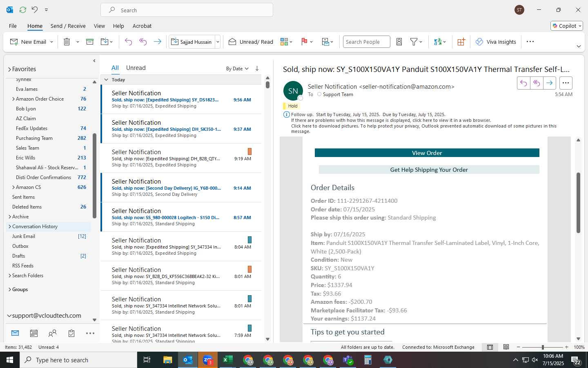Collapse the support@vcloudtech.com account
Viewport: 588px width, 368px height.
(9, 316)
